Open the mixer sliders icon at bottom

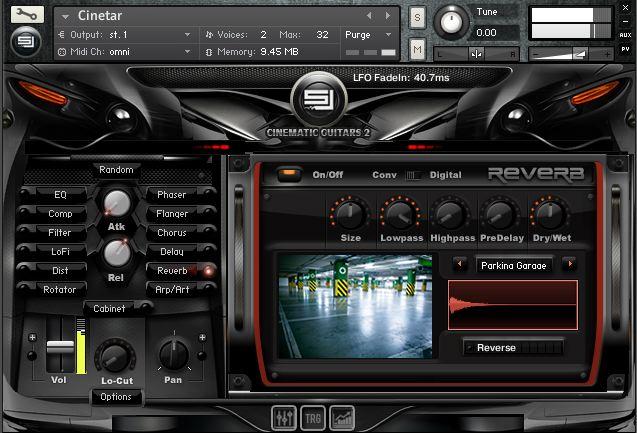click(x=284, y=416)
